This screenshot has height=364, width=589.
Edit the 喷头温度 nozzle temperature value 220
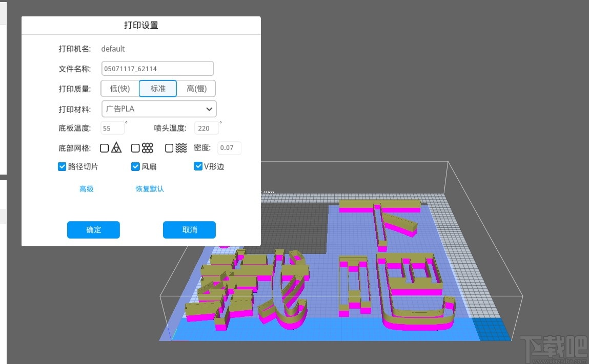[206, 128]
